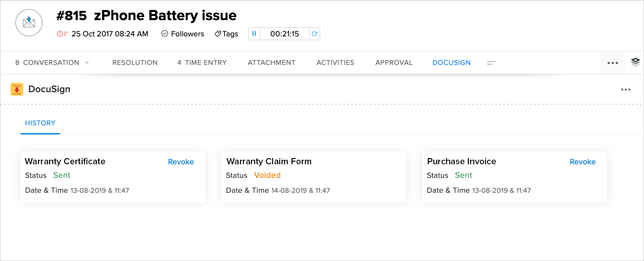Expand the Conversation tab dropdown arrow
Image resolution: width=644 pixels, height=261 pixels.
click(x=87, y=63)
